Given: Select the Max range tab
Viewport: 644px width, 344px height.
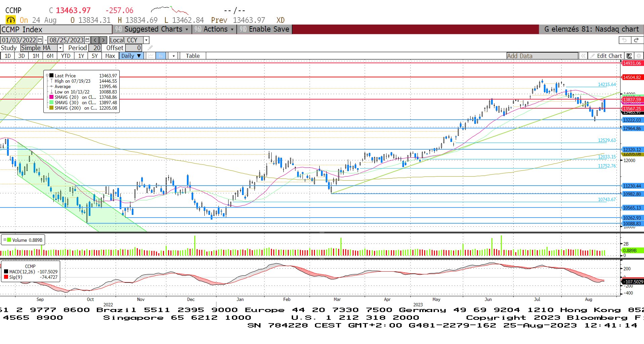Looking at the screenshot, I should (110, 56).
